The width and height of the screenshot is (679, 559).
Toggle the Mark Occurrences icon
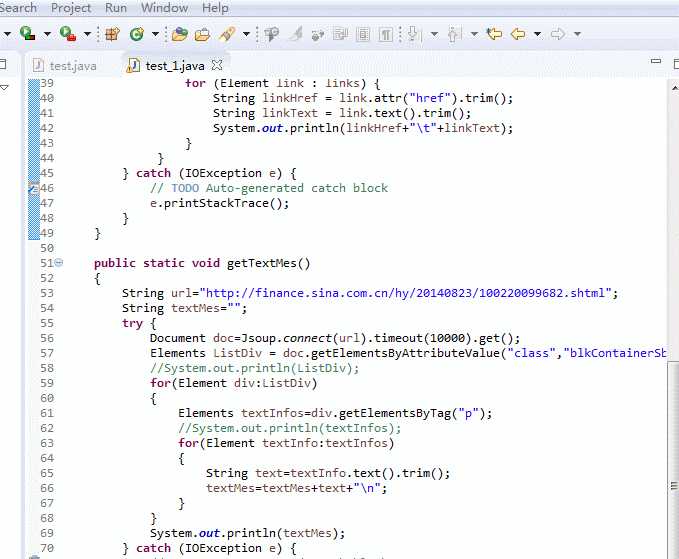pos(296,34)
